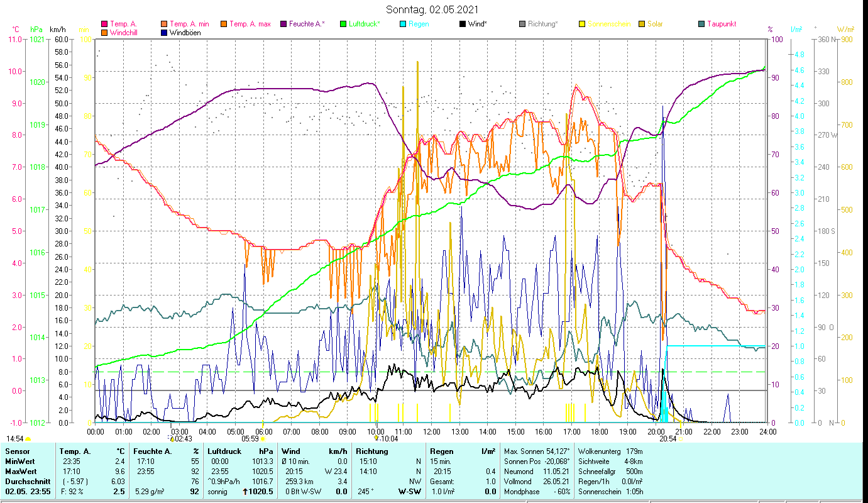
Task: Click the Regen legend label
Action: tap(419, 24)
